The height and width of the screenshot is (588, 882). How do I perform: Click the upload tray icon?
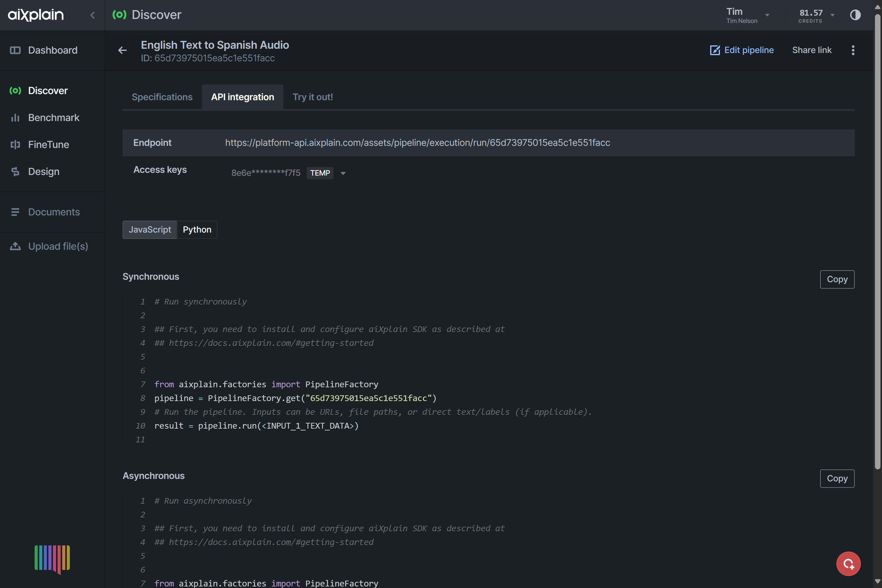15,246
